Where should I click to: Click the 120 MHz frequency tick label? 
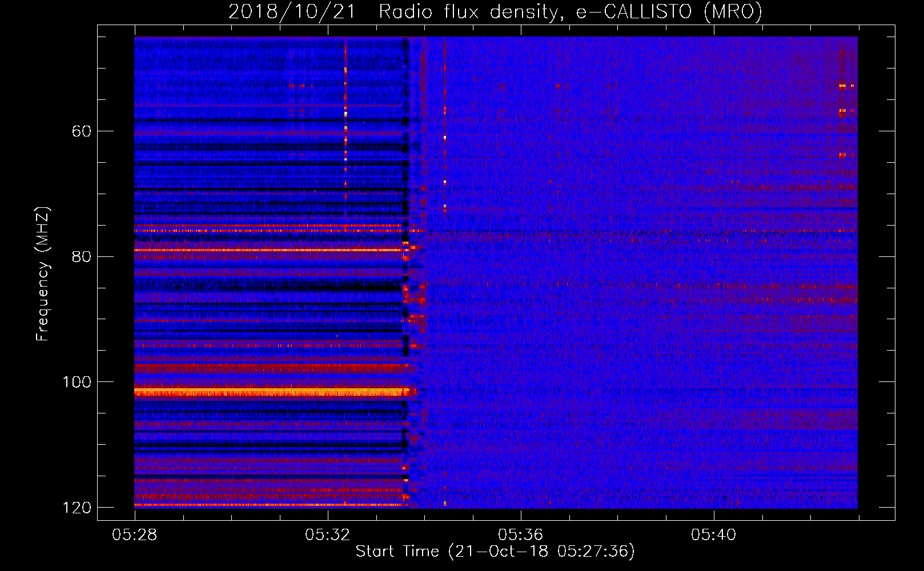(76, 507)
